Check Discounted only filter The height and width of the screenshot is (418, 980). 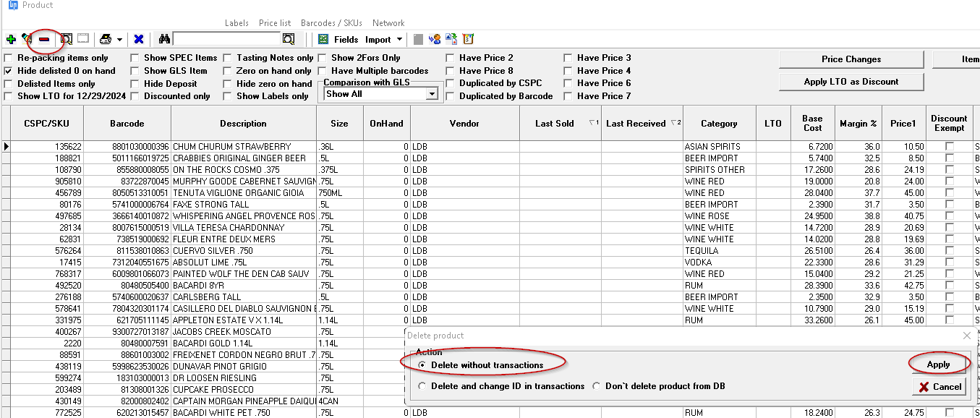tap(135, 96)
